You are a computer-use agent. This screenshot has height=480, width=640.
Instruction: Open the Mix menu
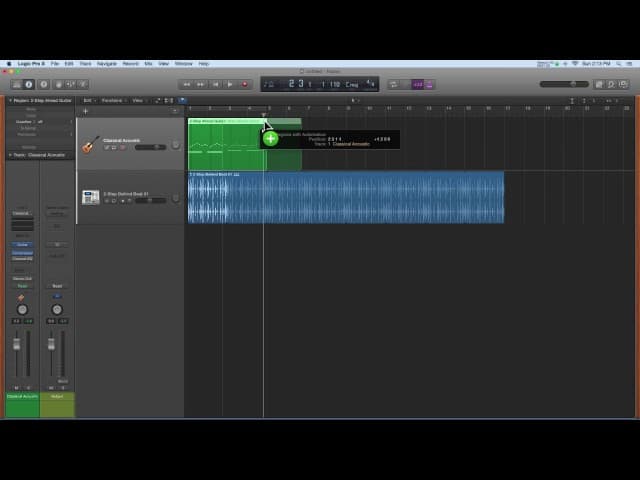click(149, 64)
